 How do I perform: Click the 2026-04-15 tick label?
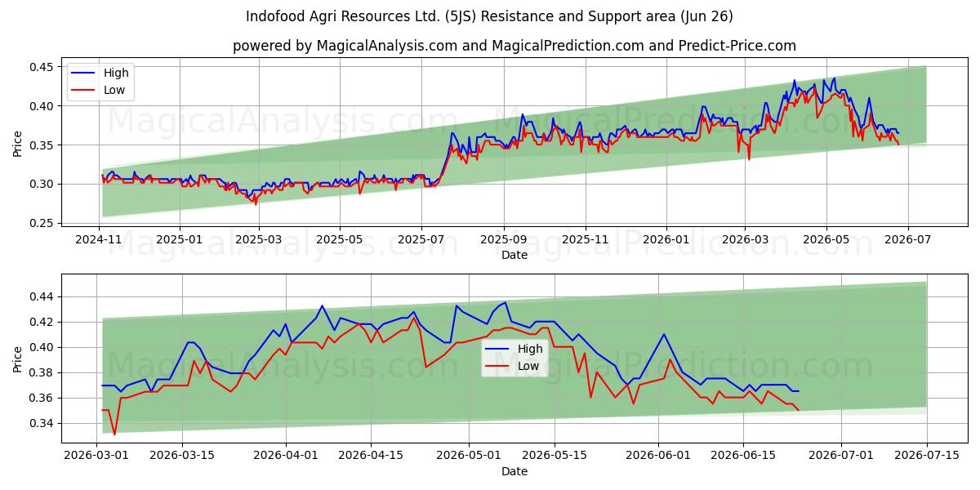pyautogui.click(x=371, y=455)
